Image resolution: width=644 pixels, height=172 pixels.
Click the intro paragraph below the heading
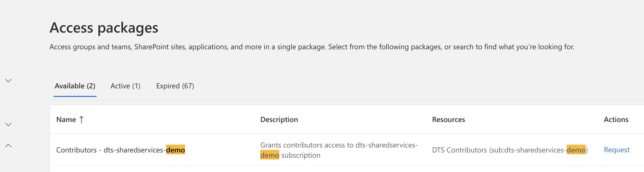(312, 47)
